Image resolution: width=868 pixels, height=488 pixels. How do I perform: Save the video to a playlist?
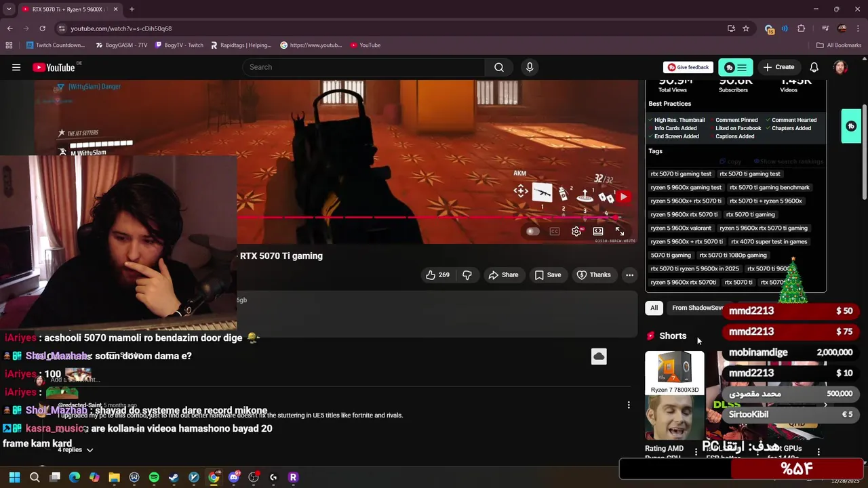tap(548, 275)
